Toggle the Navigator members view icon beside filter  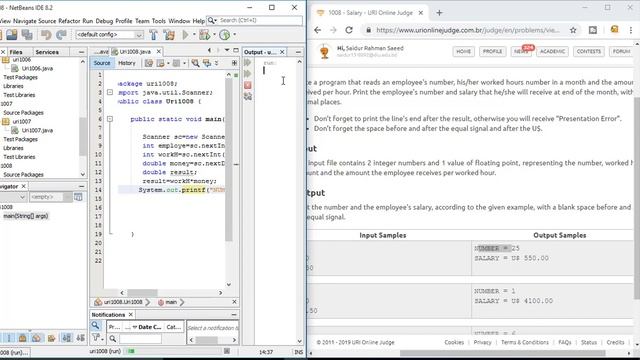pyautogui.click(x=78, y=197)
